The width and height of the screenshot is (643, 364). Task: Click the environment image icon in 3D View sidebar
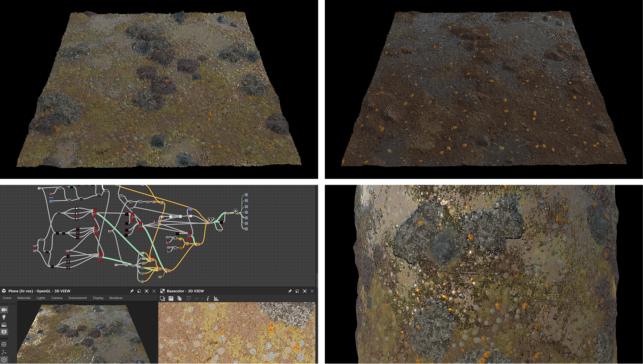pyautogui.click(x=4, y=324)
